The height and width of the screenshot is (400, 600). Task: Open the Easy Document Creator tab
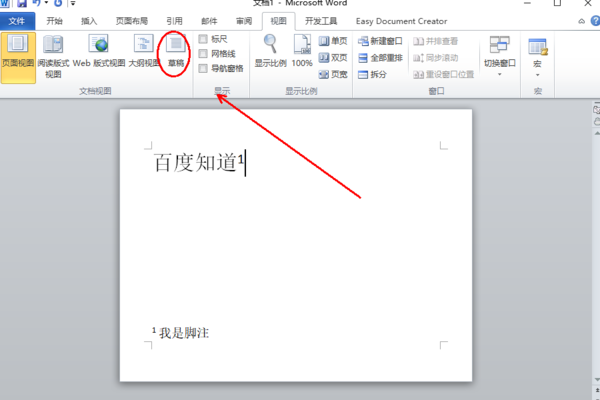[x=401, y=21]
